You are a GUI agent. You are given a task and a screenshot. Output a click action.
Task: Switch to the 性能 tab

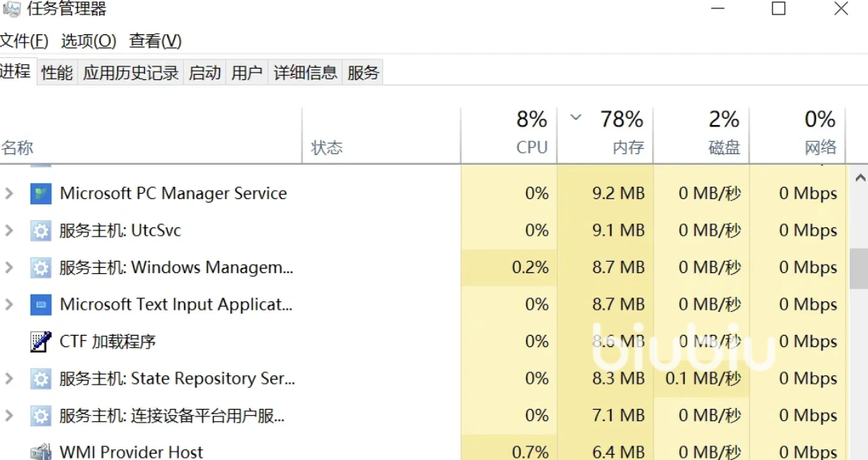(x=57, y=72)
